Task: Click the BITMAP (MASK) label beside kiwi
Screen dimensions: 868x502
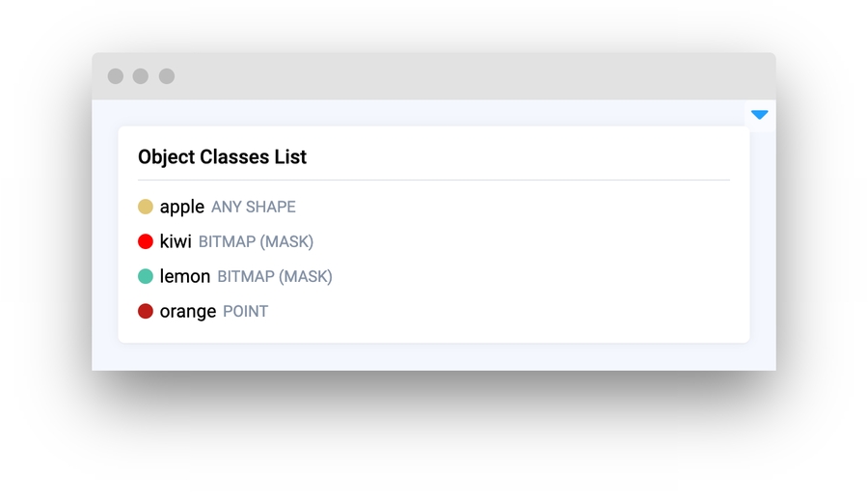Action: pos(256,242)
